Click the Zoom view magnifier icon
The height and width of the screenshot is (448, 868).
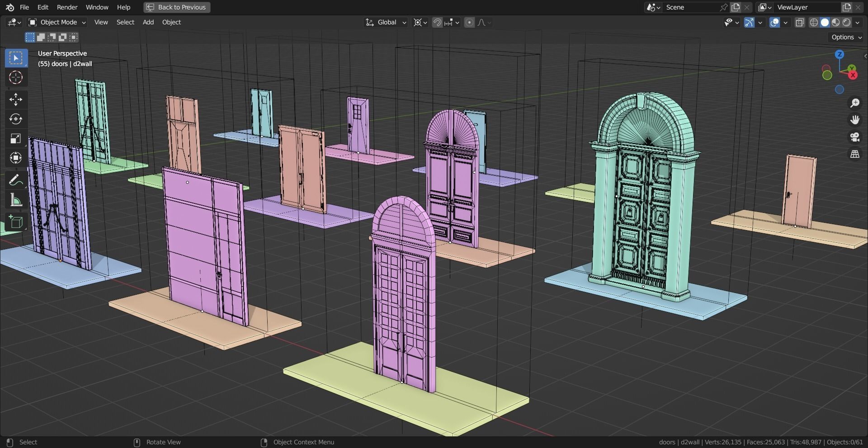pyautogui.click(x=854, y=103)
